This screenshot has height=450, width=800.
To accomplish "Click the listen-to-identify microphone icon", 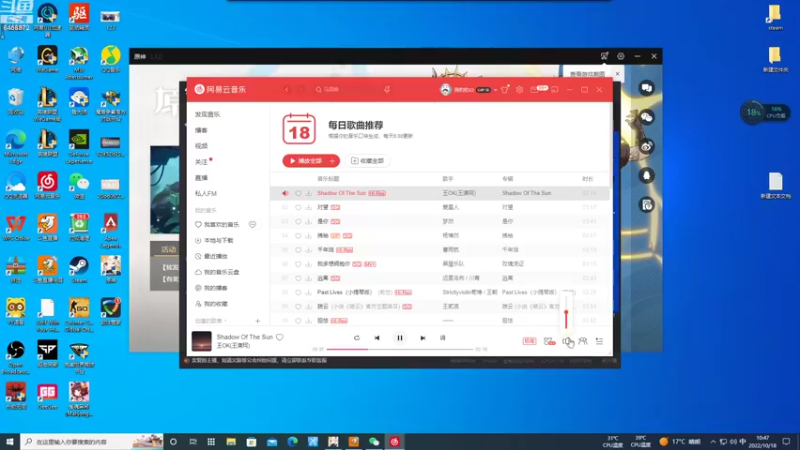I will pos(387,89).
